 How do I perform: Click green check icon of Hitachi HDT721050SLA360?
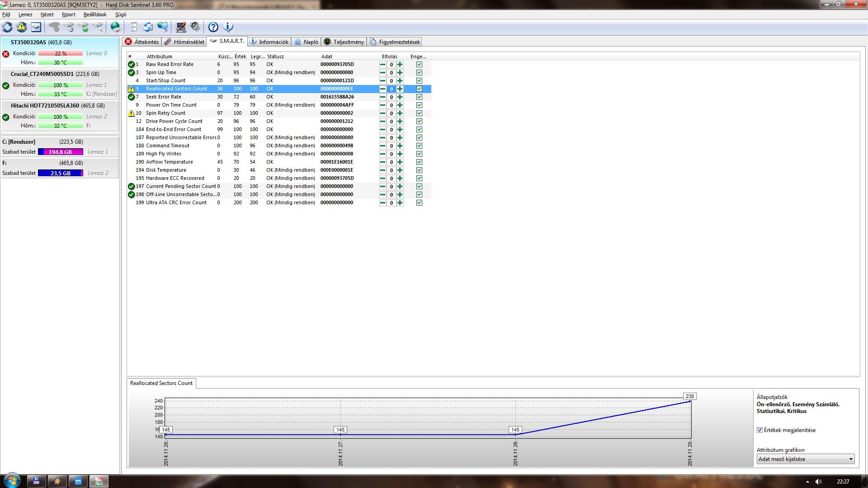[x=6, y=117]
